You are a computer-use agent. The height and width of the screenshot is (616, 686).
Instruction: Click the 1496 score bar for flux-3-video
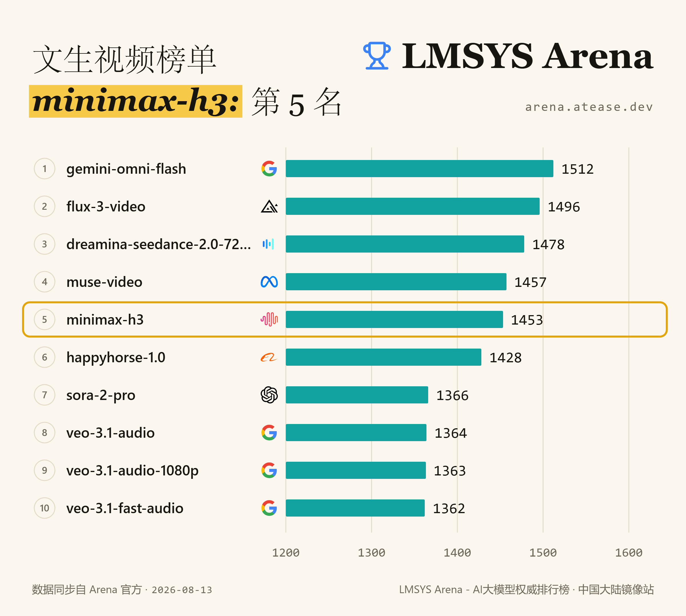[x=413, y=207]
